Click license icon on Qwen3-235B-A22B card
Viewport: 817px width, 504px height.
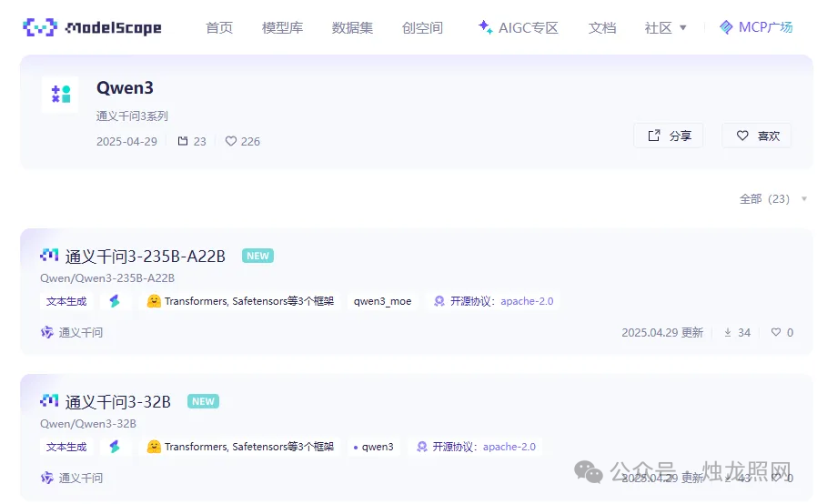(x=439, y=301)
